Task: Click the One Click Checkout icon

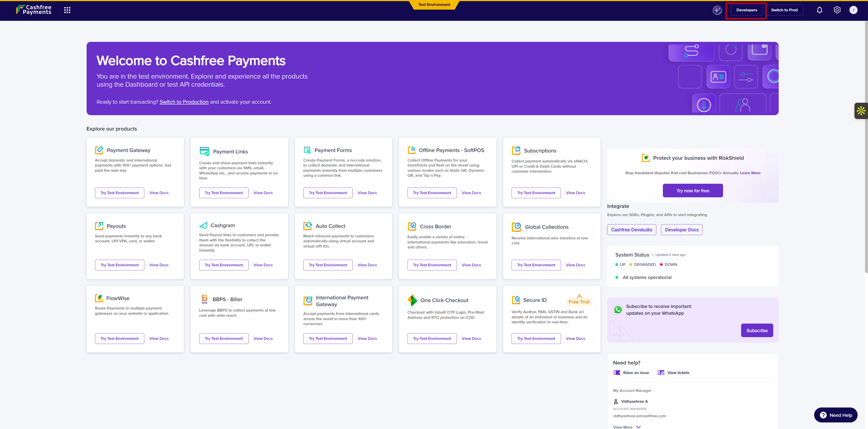Action: pos(412,300)
